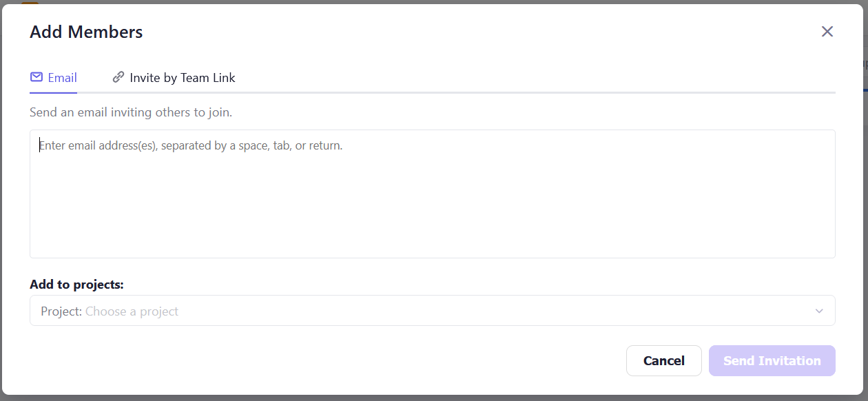
Task: Select the "Choose a project" placeholder text
Action: [132, 311]
